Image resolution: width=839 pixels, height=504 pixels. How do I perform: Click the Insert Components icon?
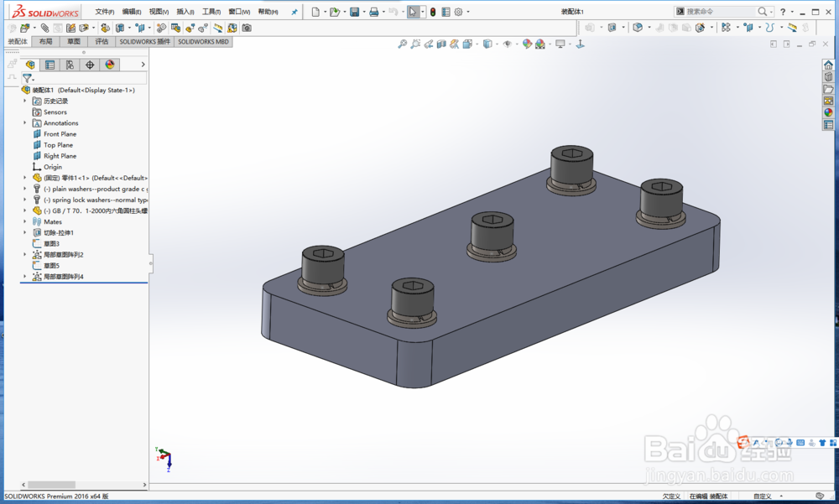pyautogui.click(x=24, y=28)
